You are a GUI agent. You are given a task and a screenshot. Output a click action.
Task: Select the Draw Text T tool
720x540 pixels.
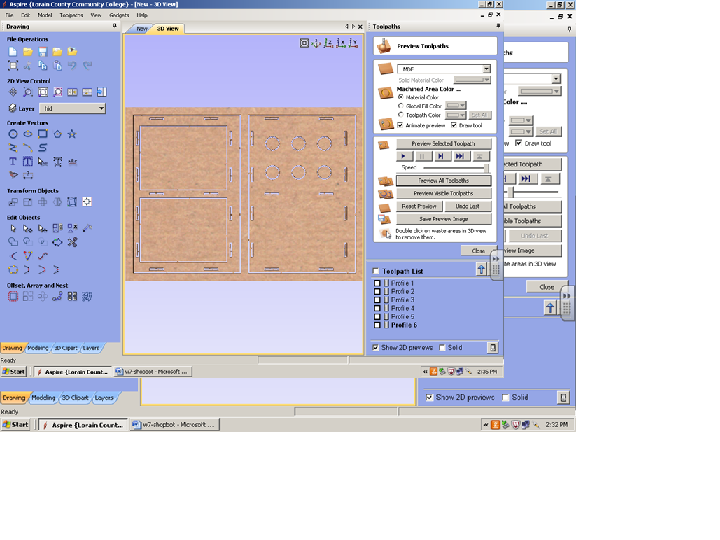pyautogui.click(x=13, y=162)
